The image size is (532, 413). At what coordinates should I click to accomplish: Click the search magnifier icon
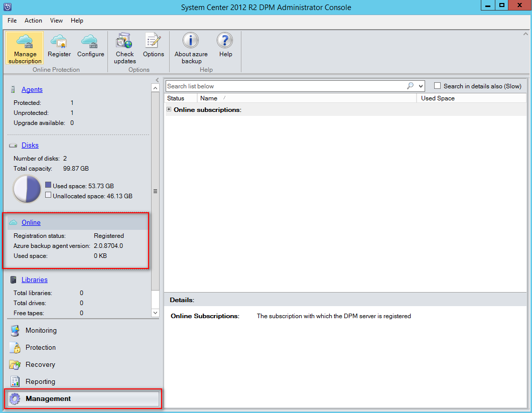[x=410, y=86]
